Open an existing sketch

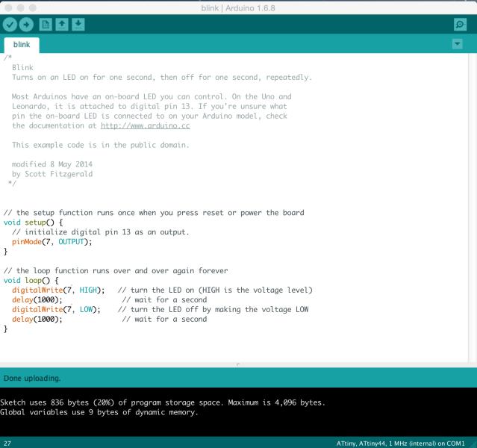pos(62,25)
